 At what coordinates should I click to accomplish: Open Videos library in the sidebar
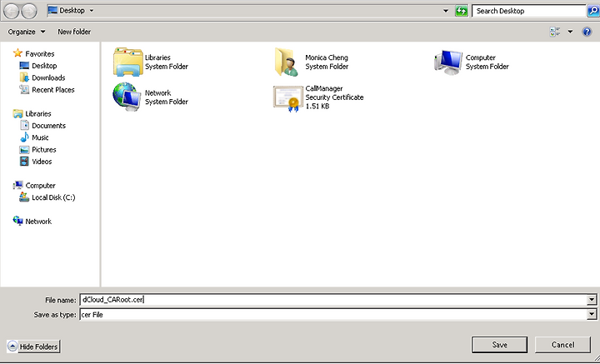pyautogui.click(x=42, y=162)
